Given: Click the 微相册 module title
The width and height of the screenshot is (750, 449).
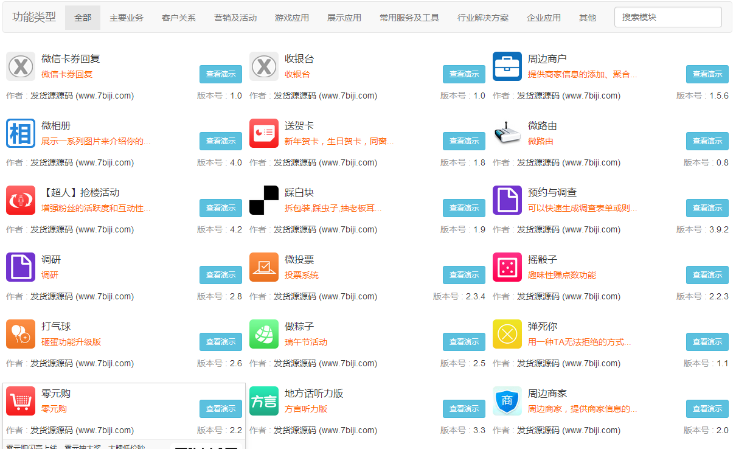Looking at the screenshot, I should click(56, 126).
